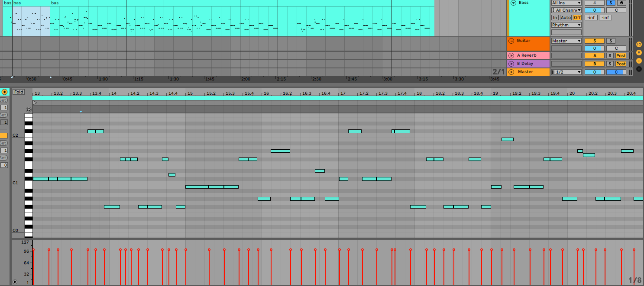
Task: Click the Set button in the left panel
Action: (3, 100)
